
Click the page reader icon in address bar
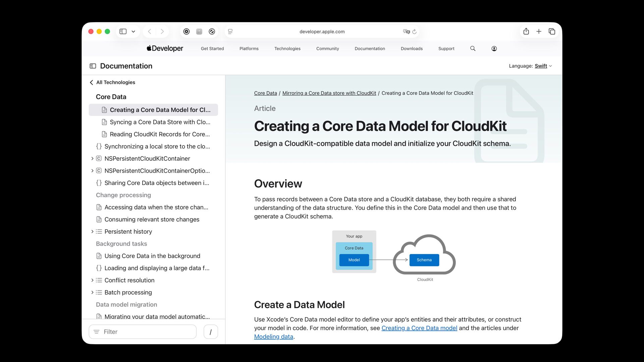(230, 32)
